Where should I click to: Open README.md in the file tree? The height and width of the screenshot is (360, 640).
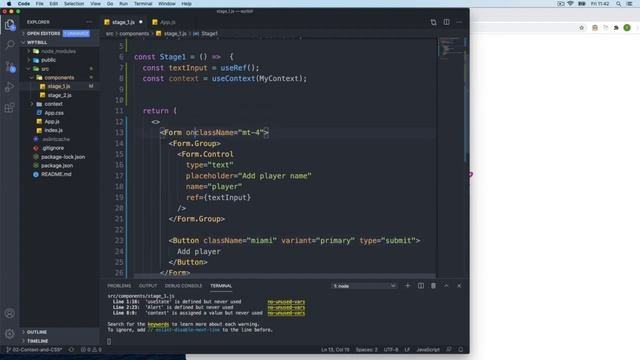(x=59, y=174)
